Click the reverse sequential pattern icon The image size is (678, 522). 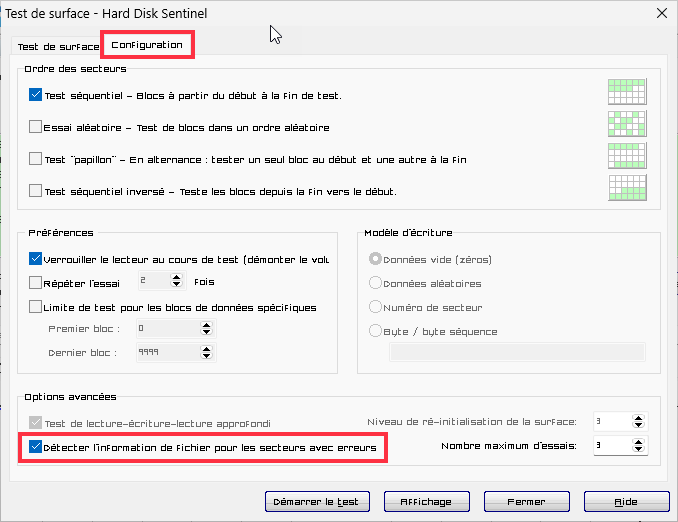(x=627, y=187)
